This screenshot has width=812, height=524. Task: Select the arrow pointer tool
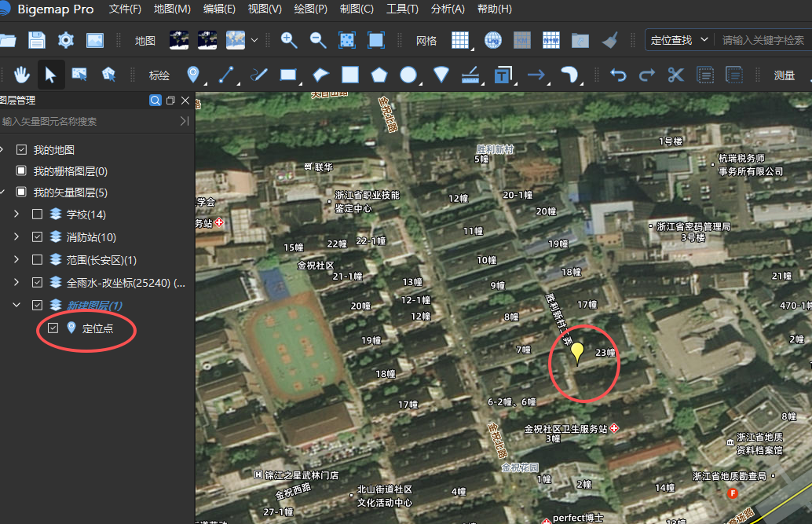coord(50,75)
